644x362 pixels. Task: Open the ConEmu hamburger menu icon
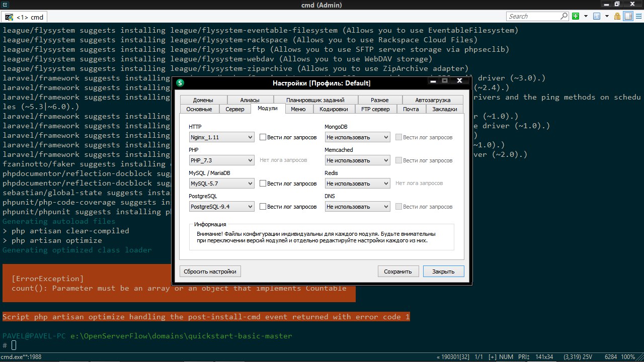pos(638,17)
